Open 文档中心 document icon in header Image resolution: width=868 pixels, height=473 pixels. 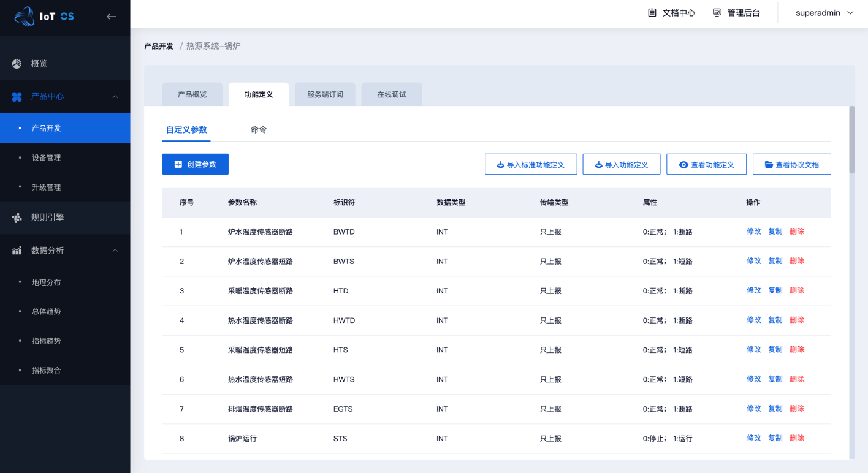tap(652, 13)
